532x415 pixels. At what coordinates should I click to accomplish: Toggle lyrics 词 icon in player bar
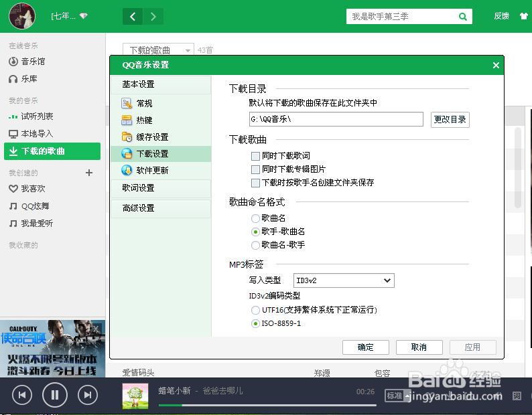[517, 396]
